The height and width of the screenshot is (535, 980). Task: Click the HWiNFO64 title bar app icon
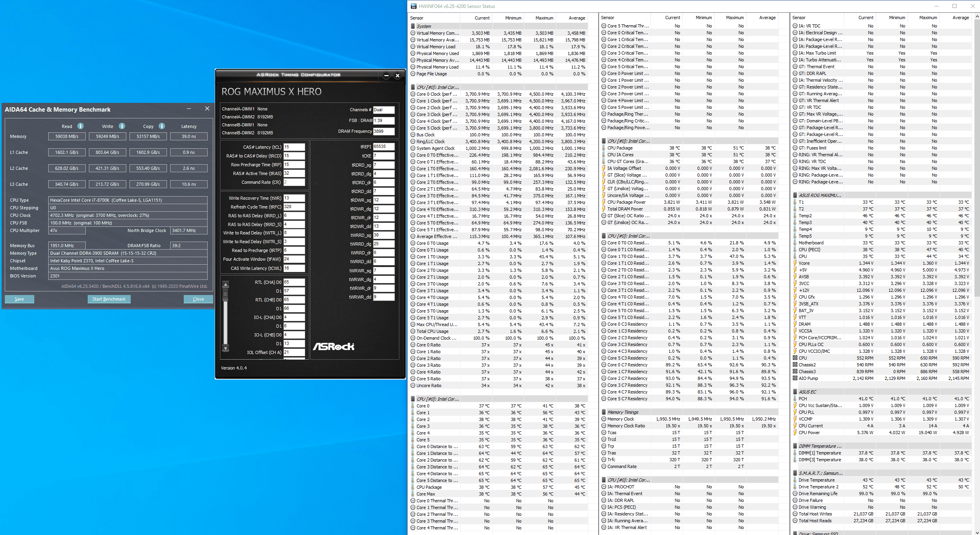pyautogui.click(x=414, y=6)
